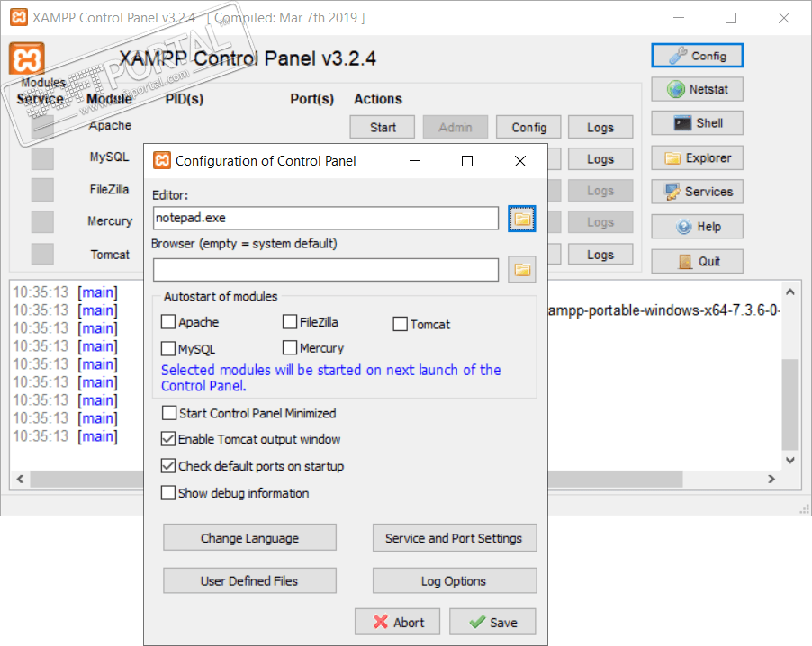Open Log Options
The image size is (812, 646).
(454, 580)
